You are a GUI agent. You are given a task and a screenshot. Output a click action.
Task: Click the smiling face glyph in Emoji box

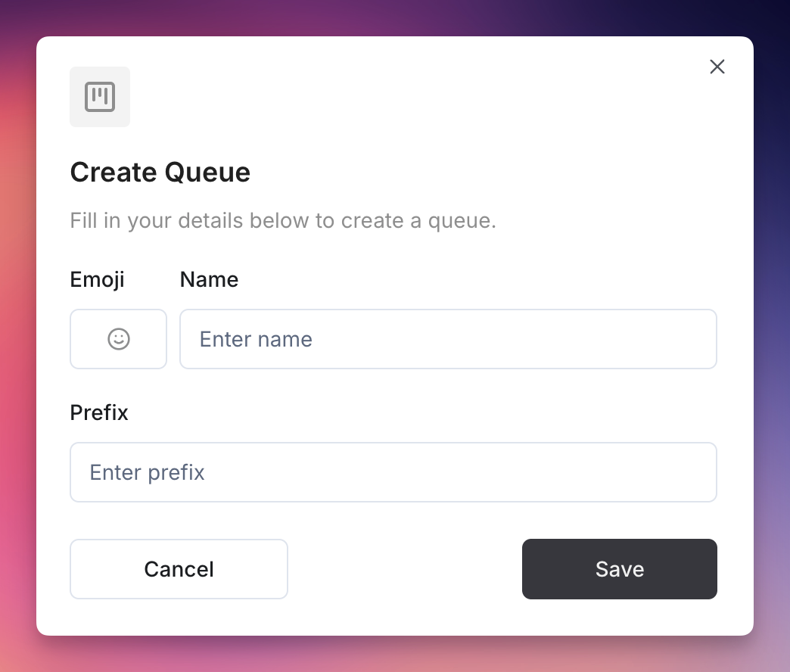pyautogui.click(x=119, y=339)
